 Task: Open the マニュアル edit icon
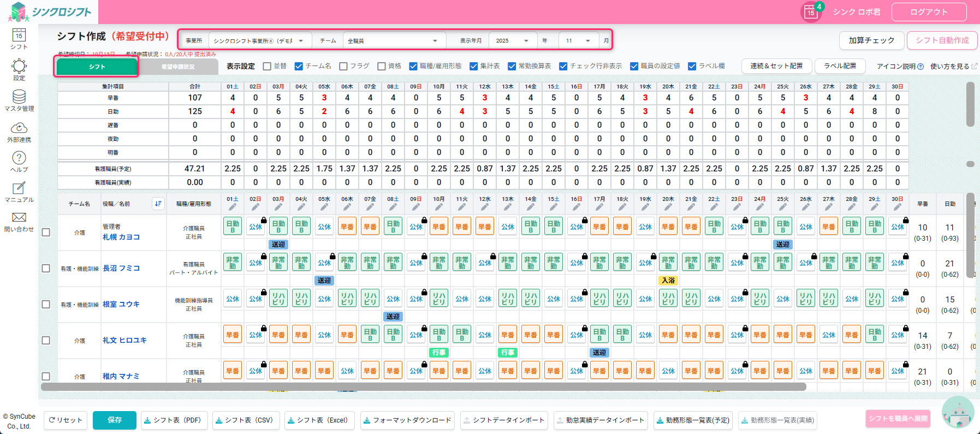coord(19,189)
